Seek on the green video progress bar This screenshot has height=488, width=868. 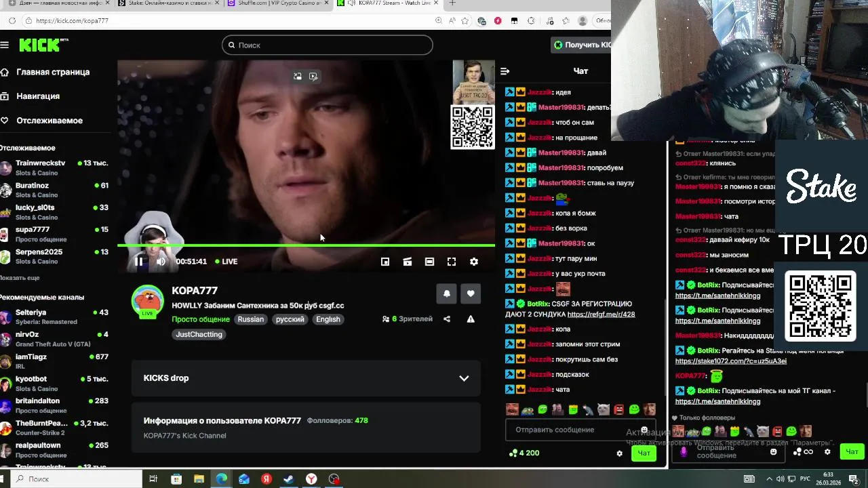tap(306, 245)
